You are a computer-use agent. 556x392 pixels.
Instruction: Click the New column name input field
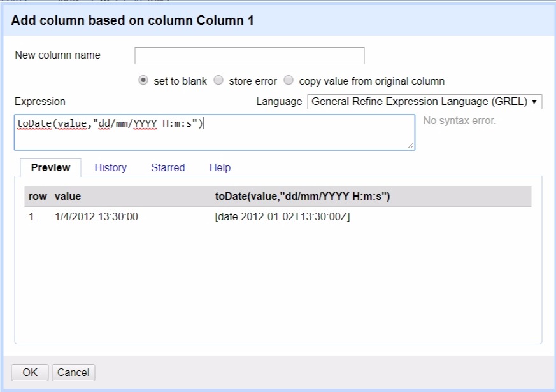[x=249, y=55]
